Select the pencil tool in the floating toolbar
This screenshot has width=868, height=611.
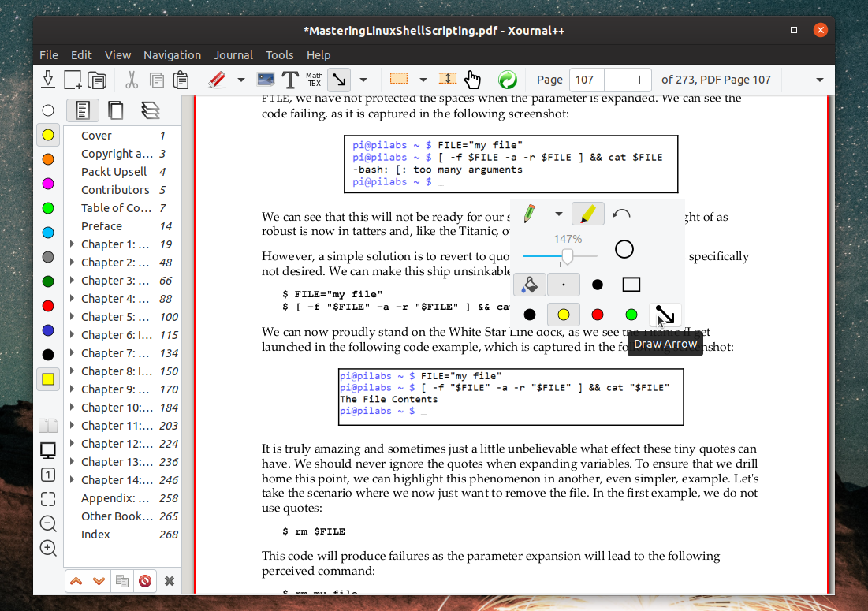click(527, 213)
